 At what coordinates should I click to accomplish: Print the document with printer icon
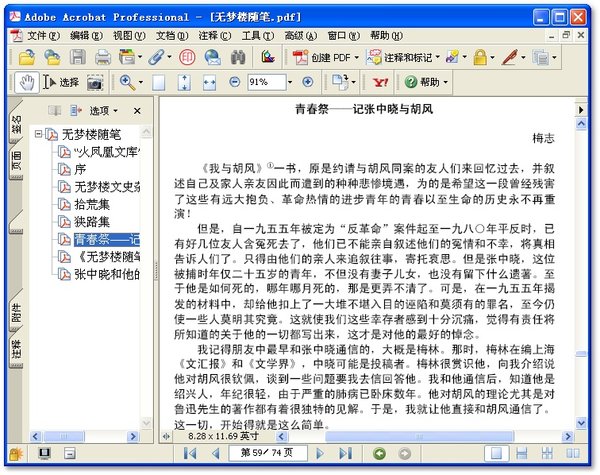(103, 57)
